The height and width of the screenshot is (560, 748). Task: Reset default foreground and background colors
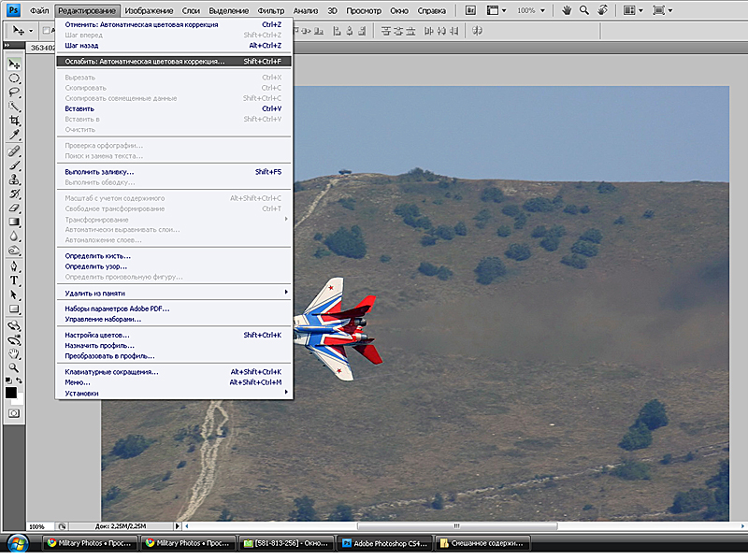(x=8, y=381)
